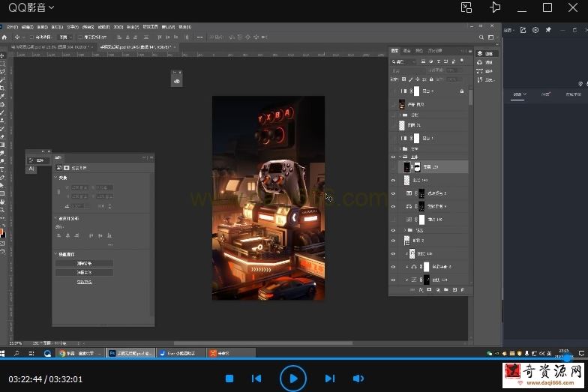Click QQ Player stop button

(229, 379)
